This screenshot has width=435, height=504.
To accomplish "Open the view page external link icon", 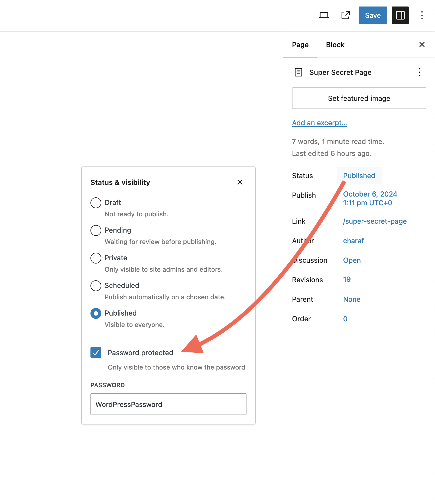I will (345, 15).
